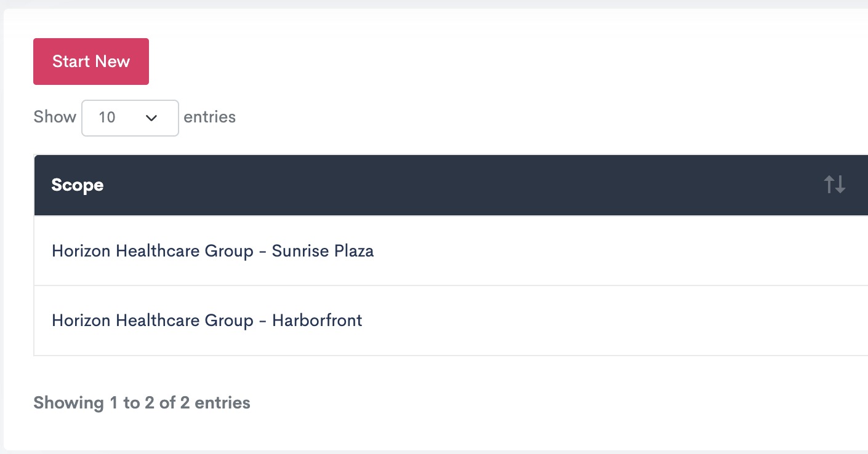Click the value 10 in page-size selector
Screen dimensions: 868x454
107,117
